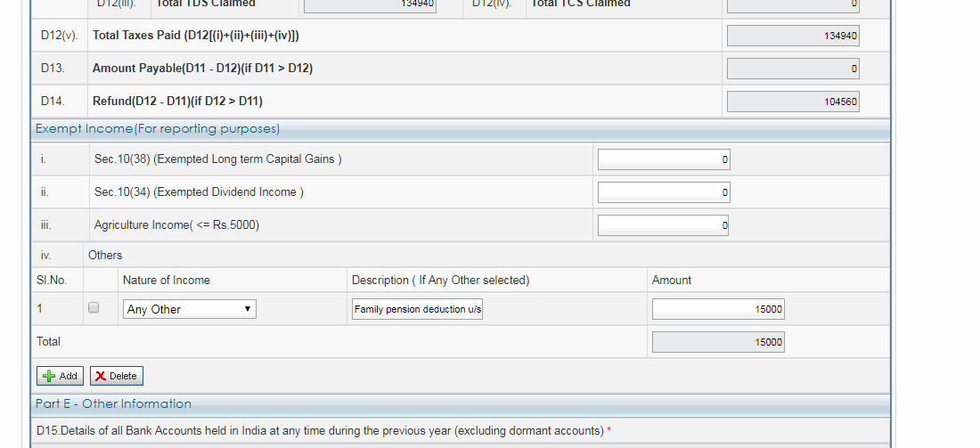Viewport: 980px width, 448px height.
Task: Click the Part E - Other Information header
Action: tap(113, 403)
